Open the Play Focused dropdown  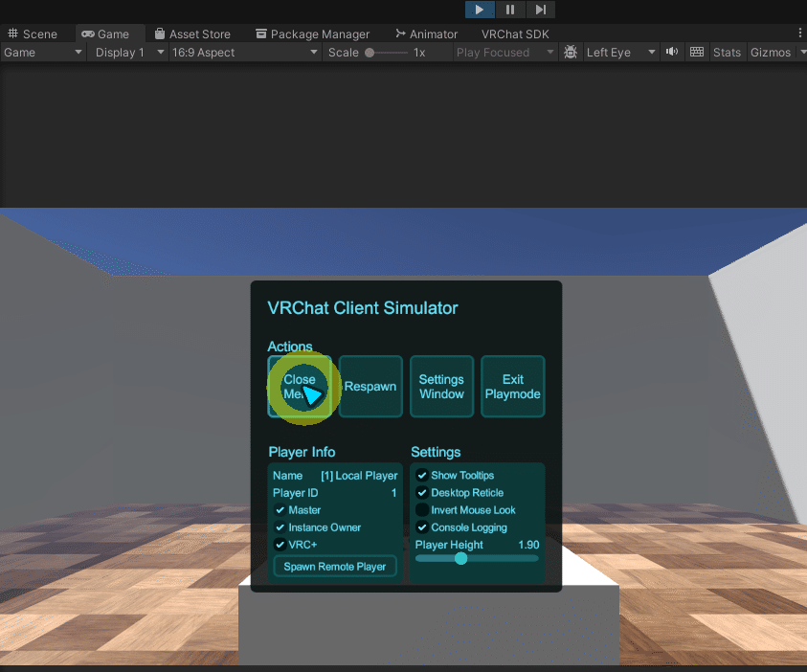[504, 53]
